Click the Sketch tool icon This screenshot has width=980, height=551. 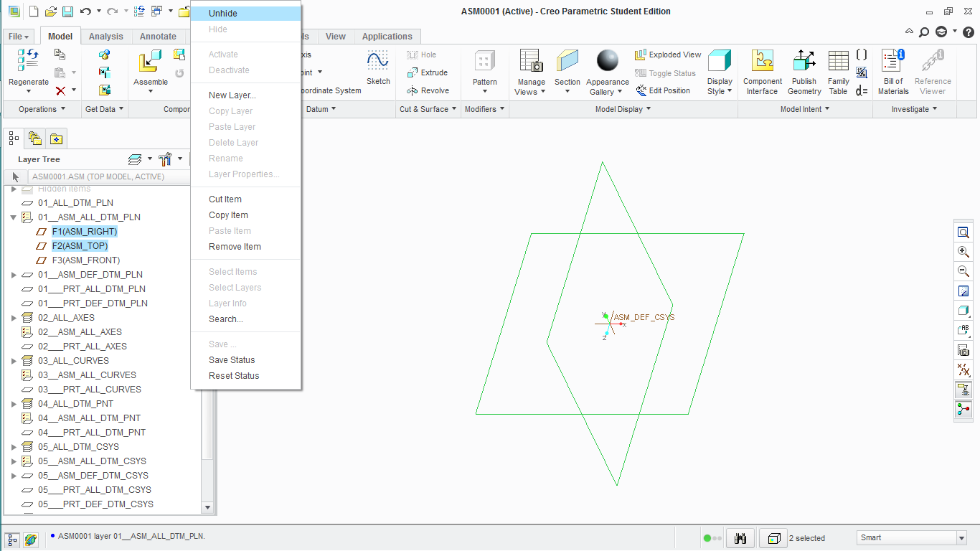tap(378, 67)
